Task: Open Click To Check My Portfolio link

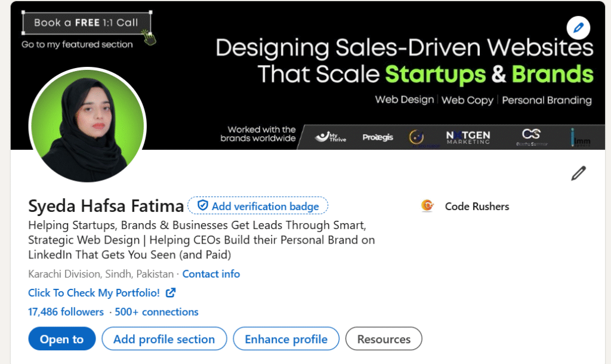Action: 94,292
